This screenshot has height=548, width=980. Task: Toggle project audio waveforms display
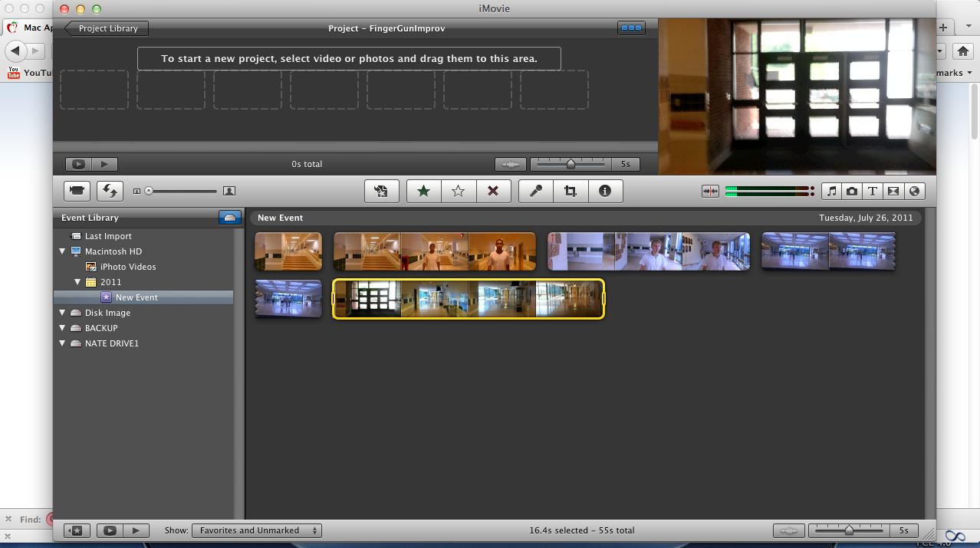(x=511, y=164)
